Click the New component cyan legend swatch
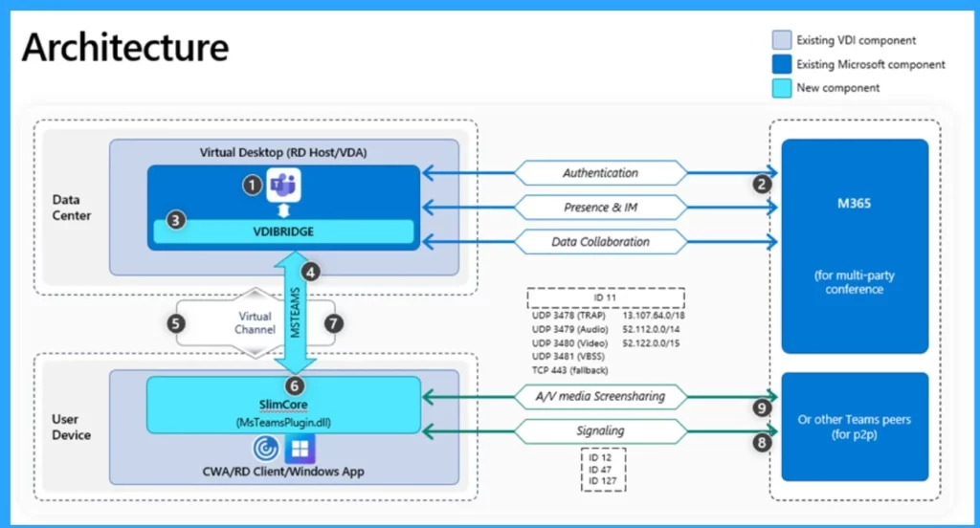 tap(781, 88)
